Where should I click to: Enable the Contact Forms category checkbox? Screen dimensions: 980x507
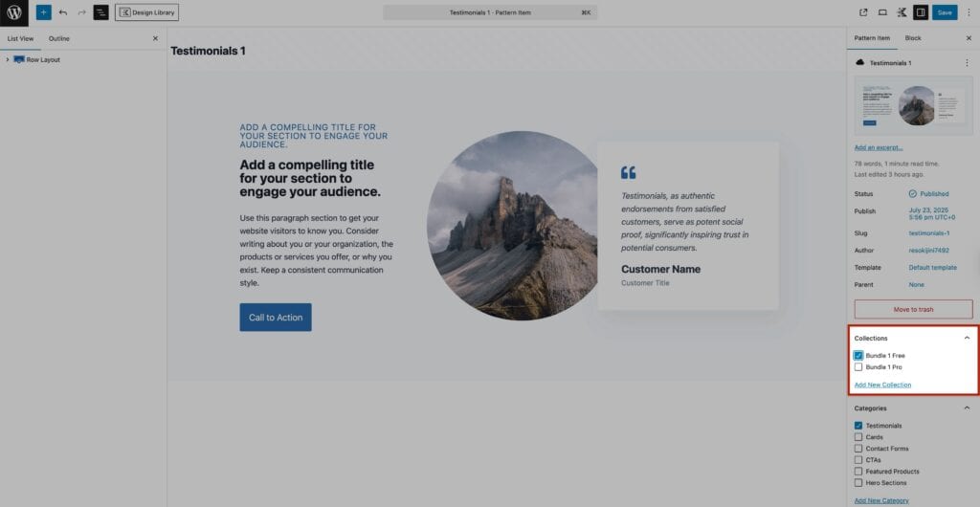point(858,449)
